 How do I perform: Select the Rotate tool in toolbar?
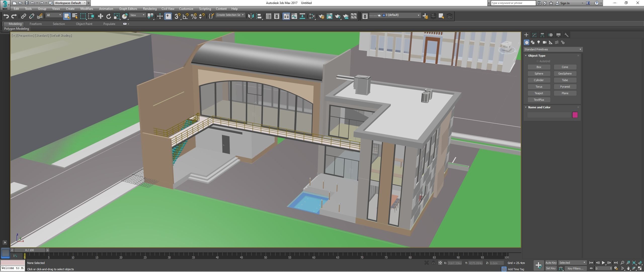click(108, 16)
